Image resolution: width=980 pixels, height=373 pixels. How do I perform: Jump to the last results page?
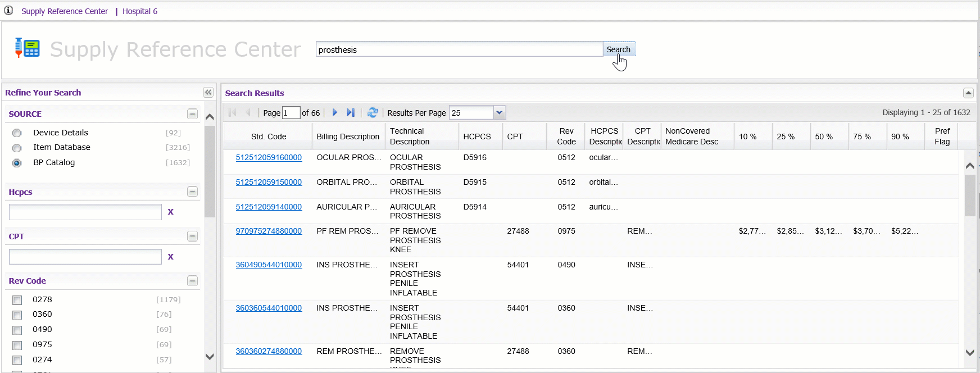click(351, 112)
